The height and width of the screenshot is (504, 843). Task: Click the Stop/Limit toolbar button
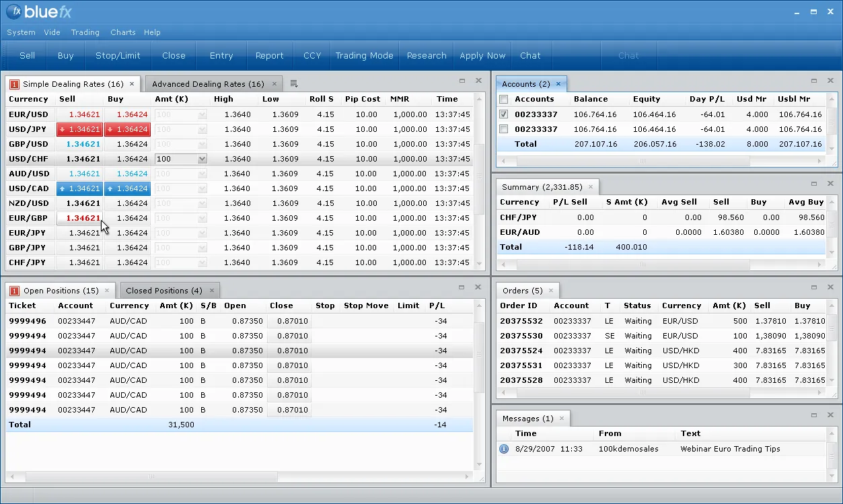(x=118, y=56)
